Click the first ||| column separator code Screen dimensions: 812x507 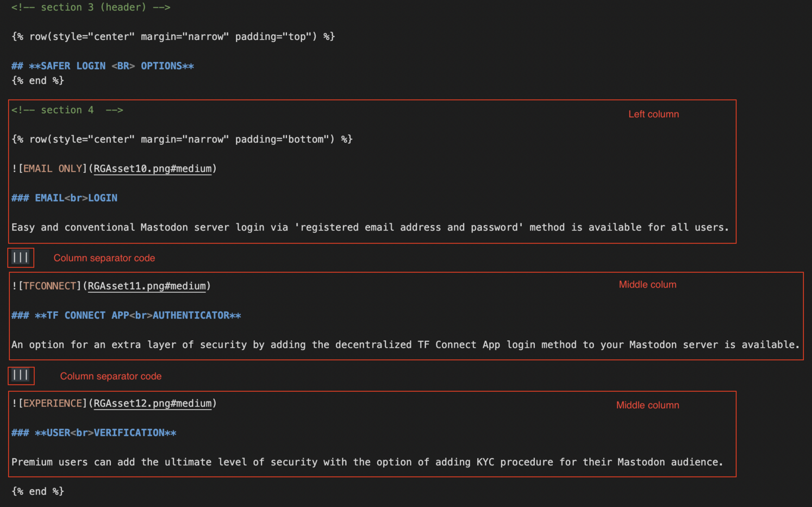pyautogui.click(x=21, y=258)
